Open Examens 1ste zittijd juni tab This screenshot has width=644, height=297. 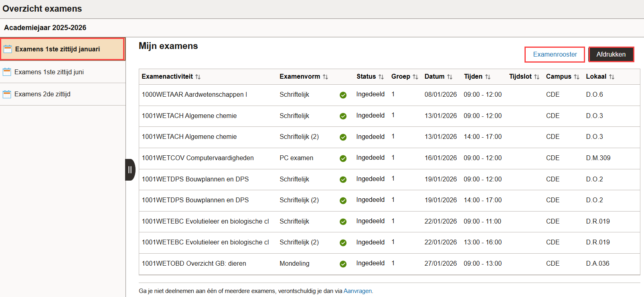coord(49,72)
